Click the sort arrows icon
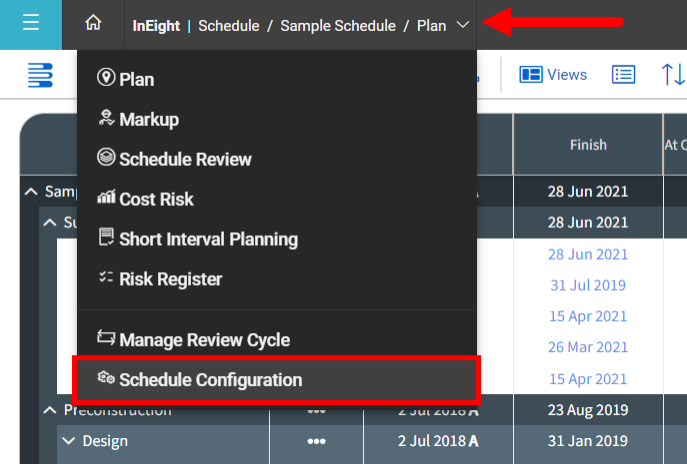This screenshot has width=687, height=464. 672,74
